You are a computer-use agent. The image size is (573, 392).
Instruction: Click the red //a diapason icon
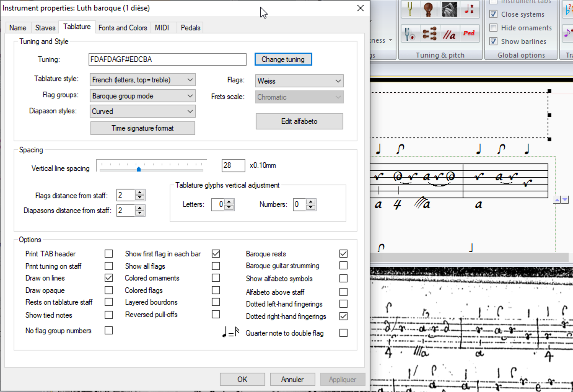pyautogui.click(x=449, y=34)
